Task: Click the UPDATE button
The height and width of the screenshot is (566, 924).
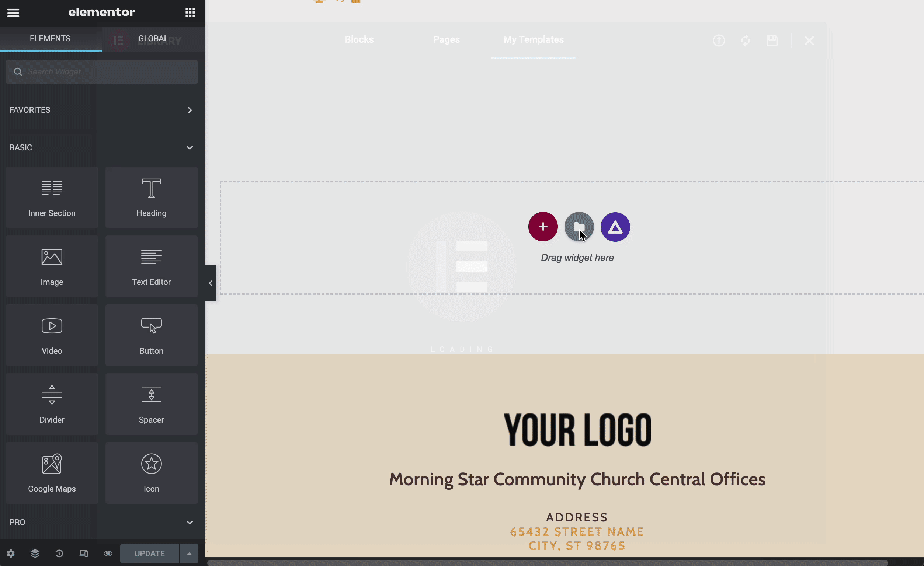Action: (x=149, y=553)
